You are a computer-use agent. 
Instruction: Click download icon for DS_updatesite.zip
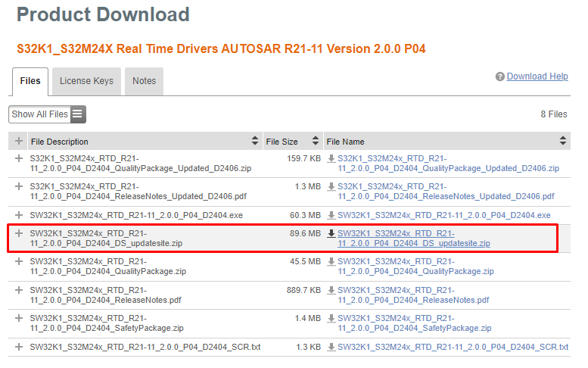[331, 233]
